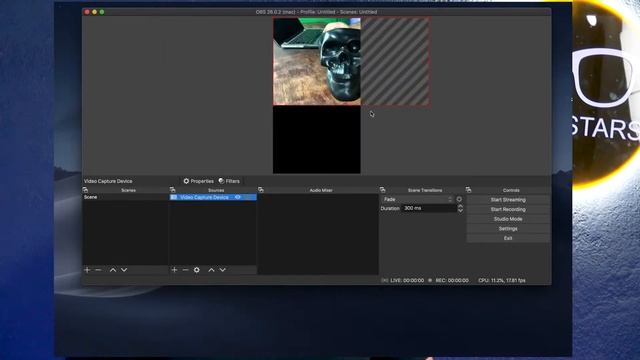Pop out the Scenes dock panel
This screenshot has width=640, height=360.
85,190
